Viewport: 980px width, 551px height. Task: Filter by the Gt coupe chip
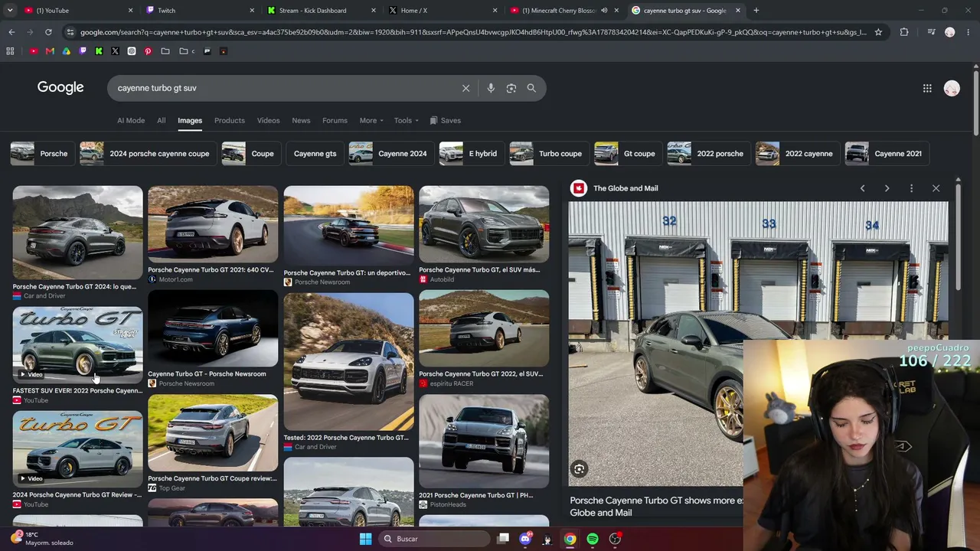628,154
